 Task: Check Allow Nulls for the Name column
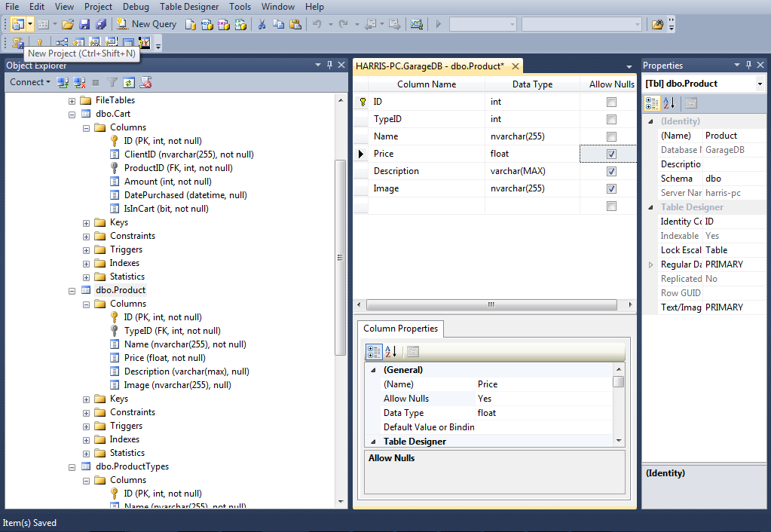(611, 136)
